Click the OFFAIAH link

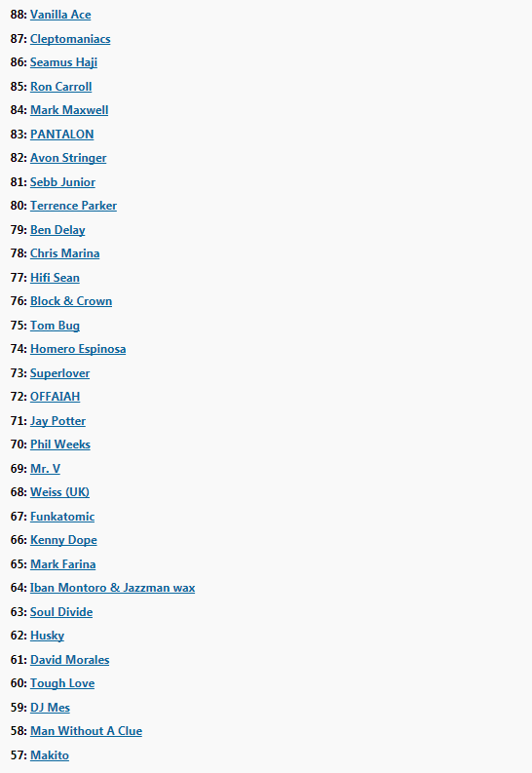coord(56,397)
